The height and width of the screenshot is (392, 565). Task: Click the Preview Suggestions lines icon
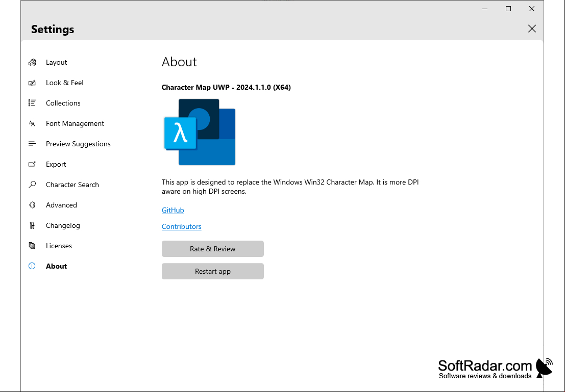click(32, 144)
